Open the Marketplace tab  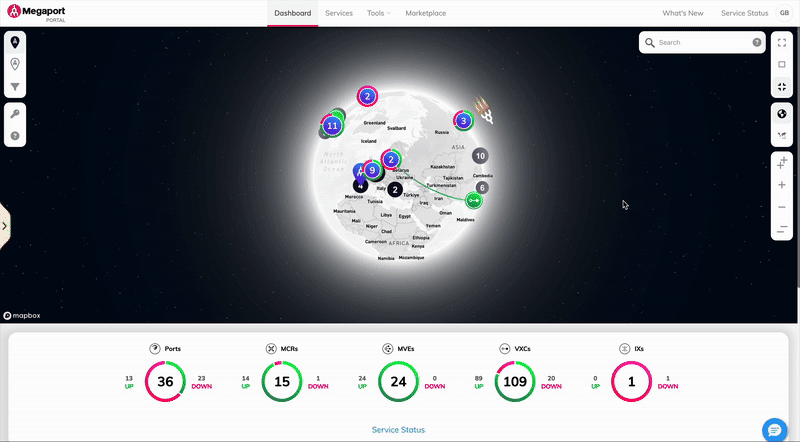[x=426, y=13]
